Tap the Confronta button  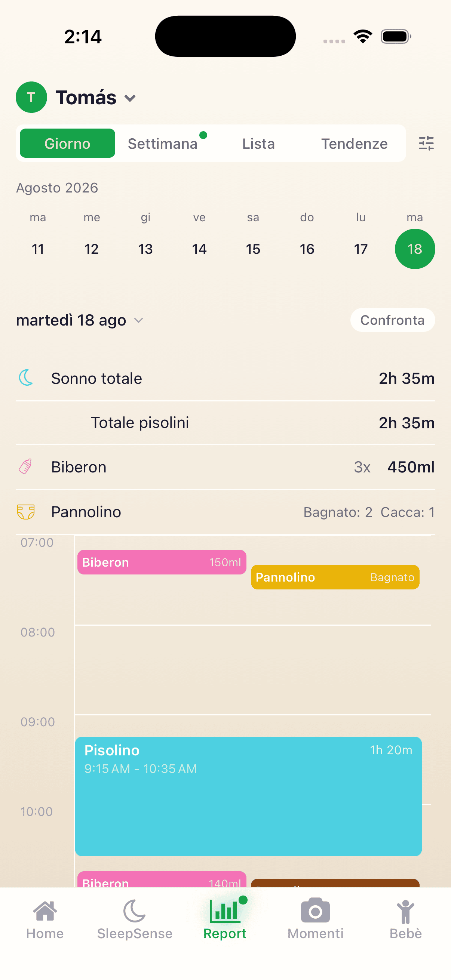point(392,320)
